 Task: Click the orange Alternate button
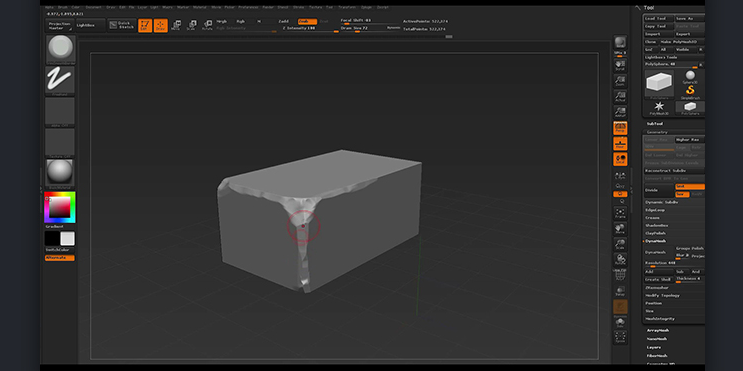point(60,258)
